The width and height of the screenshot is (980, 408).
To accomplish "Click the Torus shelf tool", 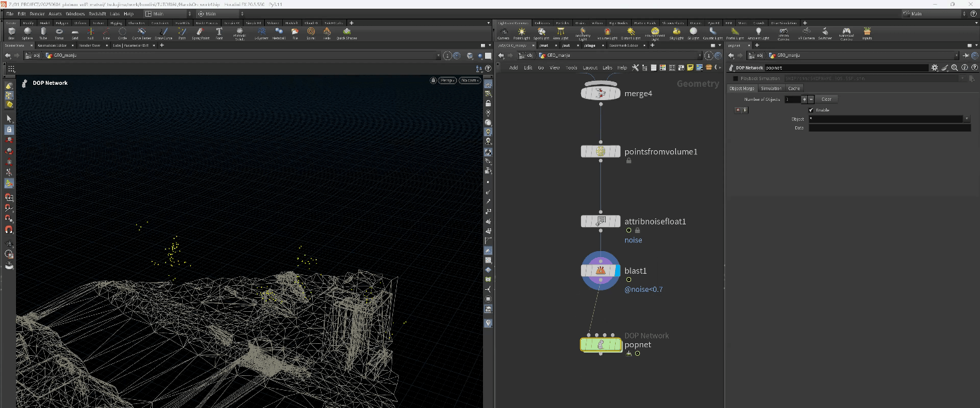I will coord(59,32).
